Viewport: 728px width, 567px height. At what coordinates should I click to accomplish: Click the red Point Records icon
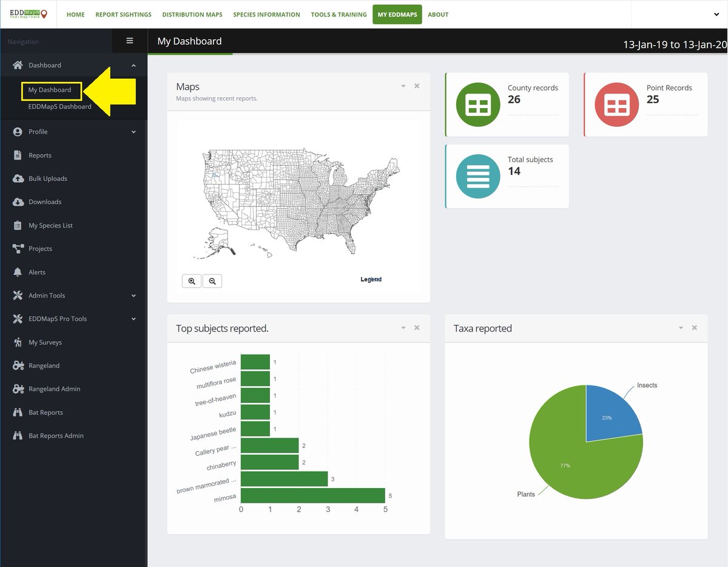(617, 105)
